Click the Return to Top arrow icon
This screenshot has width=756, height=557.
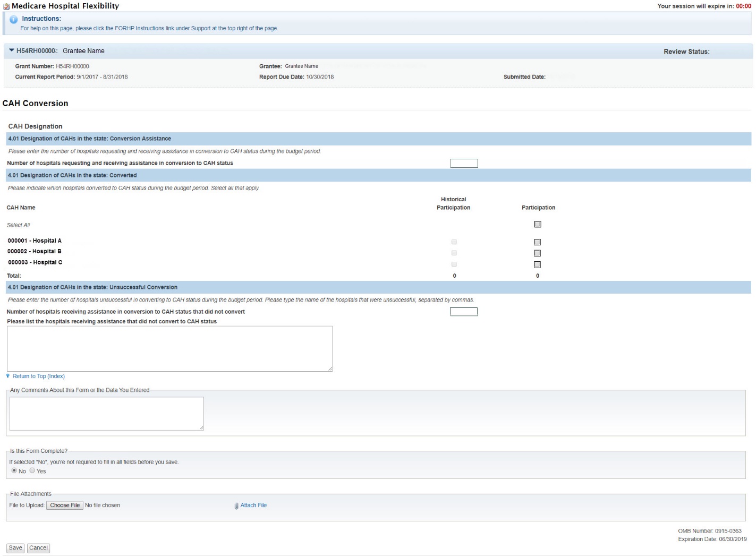click(x=8, y=376)
